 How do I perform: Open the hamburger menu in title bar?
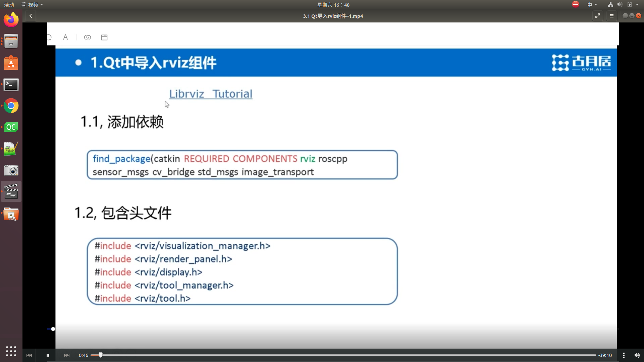611,16
